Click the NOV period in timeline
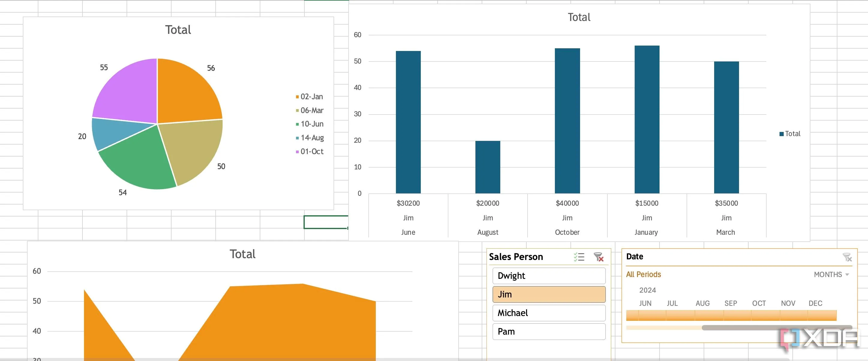Screen dimensions: 868x361 (794, 315)
